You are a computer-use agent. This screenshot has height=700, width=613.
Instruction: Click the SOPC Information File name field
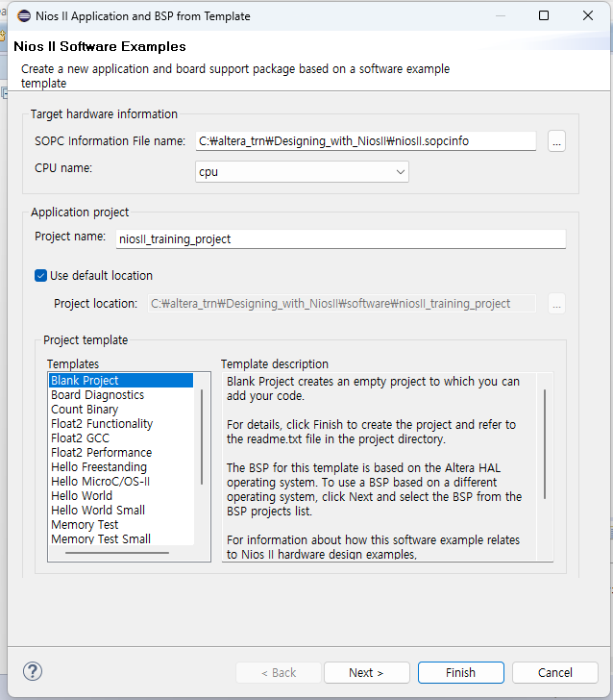point(366,141)
